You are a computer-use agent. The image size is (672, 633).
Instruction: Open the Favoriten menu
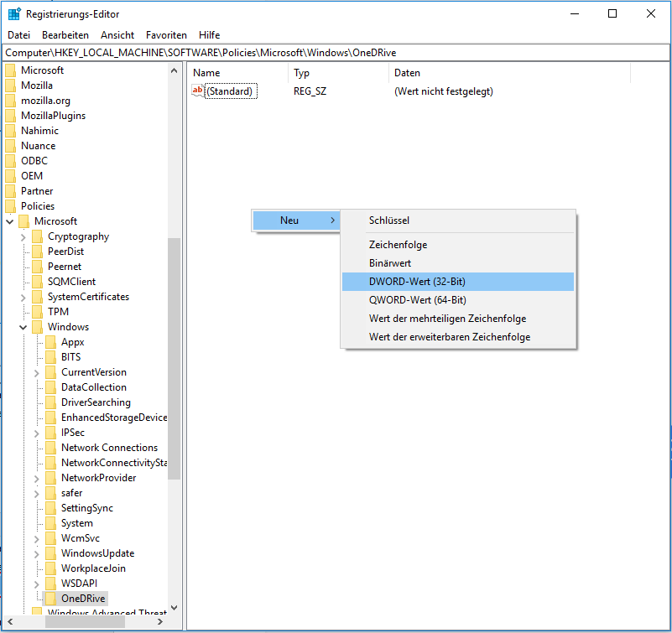pos(166,35)
